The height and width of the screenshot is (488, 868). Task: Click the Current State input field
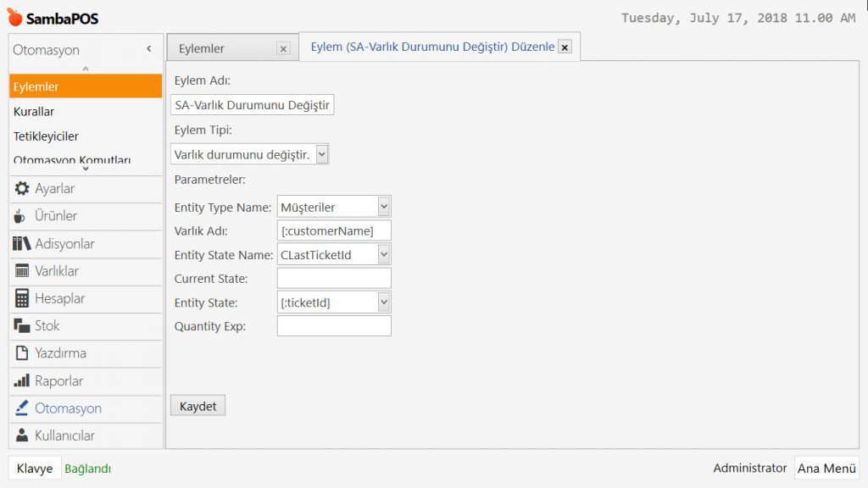click(334, 278)
